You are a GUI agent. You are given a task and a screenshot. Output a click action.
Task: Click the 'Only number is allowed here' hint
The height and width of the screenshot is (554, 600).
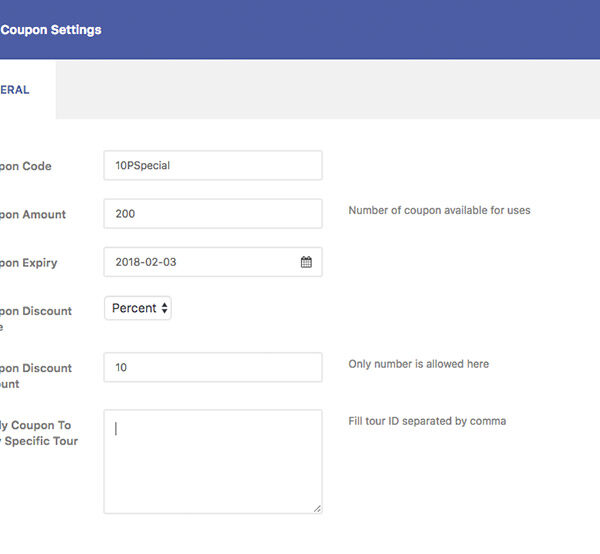(418, 364)
